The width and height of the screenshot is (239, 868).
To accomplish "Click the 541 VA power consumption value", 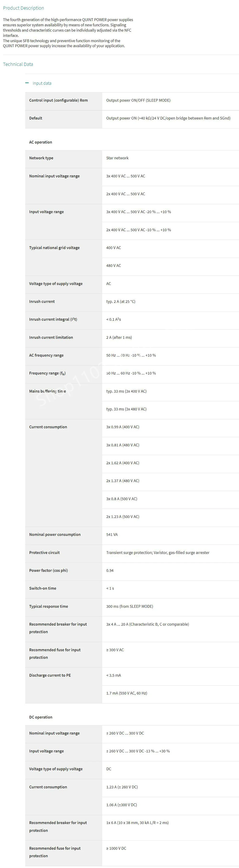I will click(x=112, y=535).
